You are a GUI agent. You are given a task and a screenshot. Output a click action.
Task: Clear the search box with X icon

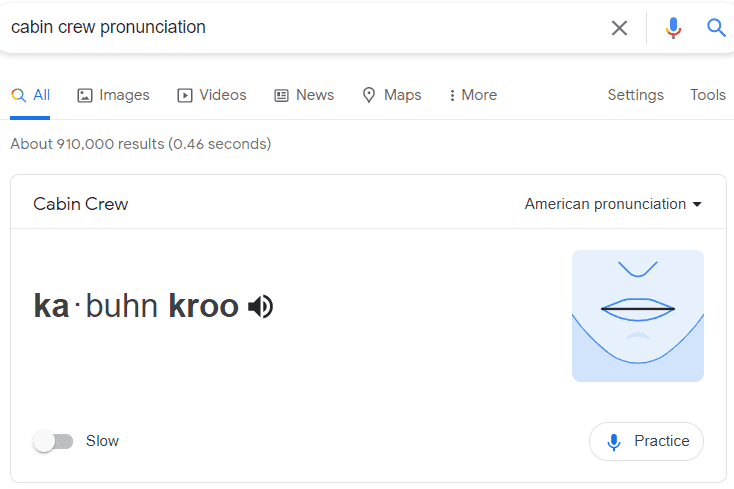point(619,28)
